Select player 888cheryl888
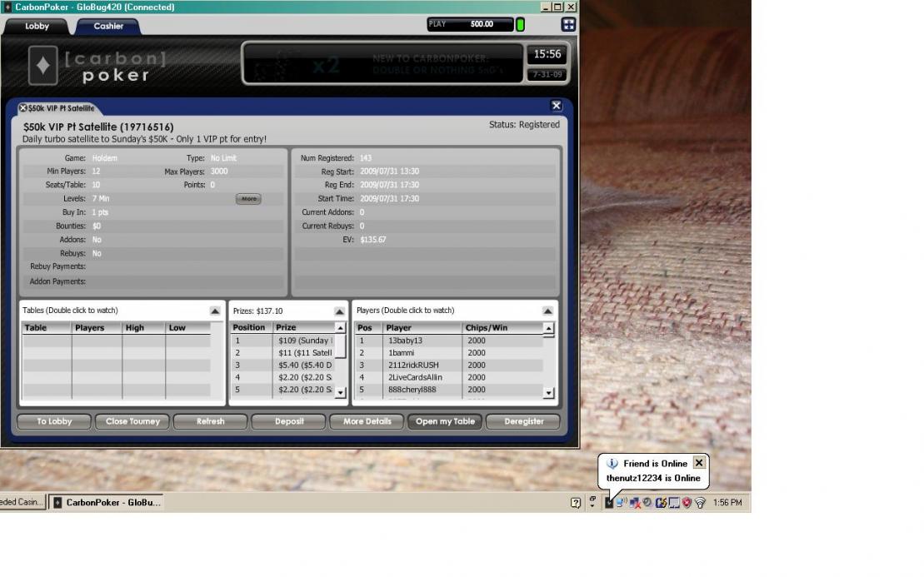This screenshot has width=924, height=577. click(449, 390)
